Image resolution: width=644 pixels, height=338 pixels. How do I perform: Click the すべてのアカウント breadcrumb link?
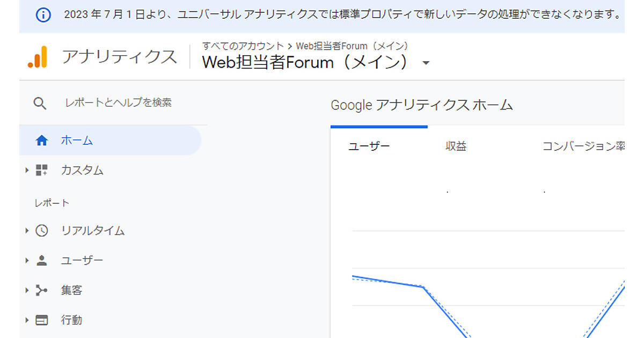(243, 46)
